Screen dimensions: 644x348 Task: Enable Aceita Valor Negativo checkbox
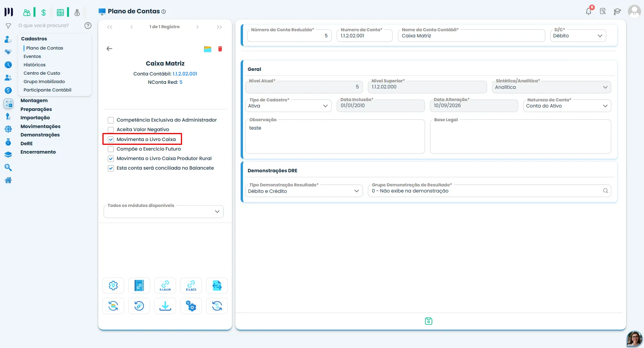point(111,130)
